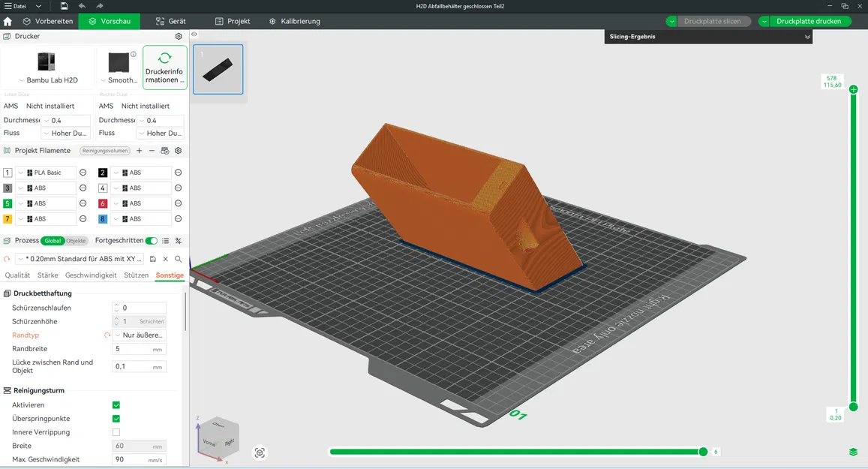Toggle the Fortgeschritten advanced mode switch
Screen dimensions: 868x469
[151, 241]
